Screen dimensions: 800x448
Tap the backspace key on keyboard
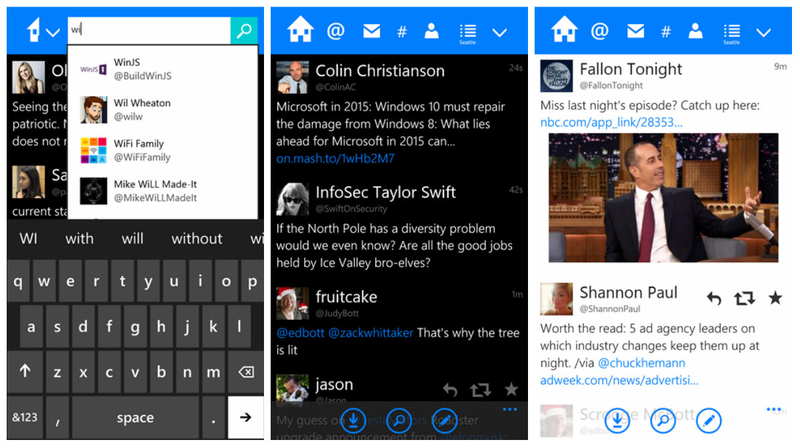(x=246, y=372)
